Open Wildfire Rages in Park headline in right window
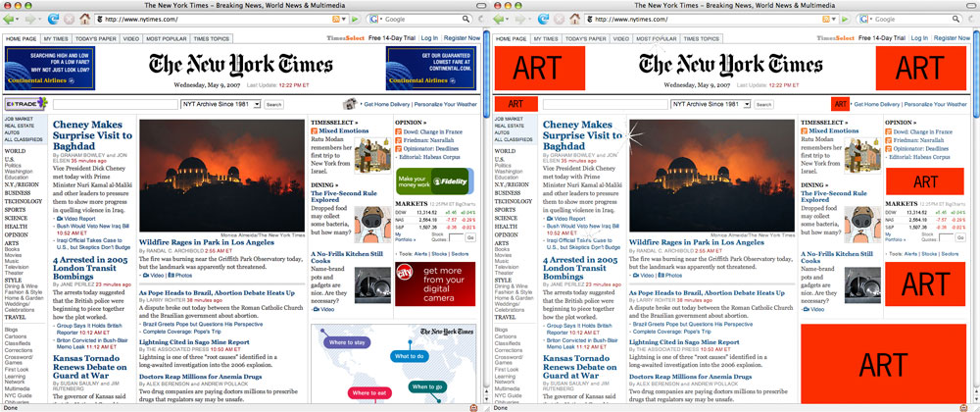Viewport: 980px width, 412px height. coord(696,242)
